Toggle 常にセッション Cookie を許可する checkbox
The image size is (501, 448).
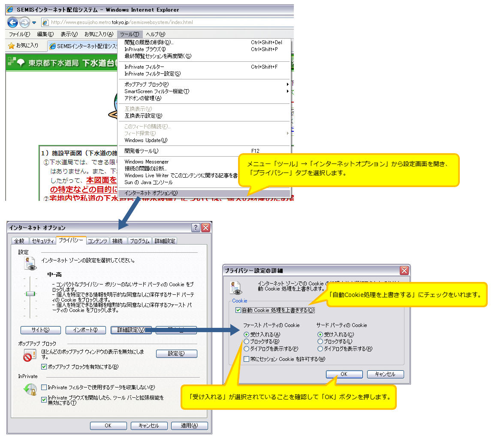[246, 359]
